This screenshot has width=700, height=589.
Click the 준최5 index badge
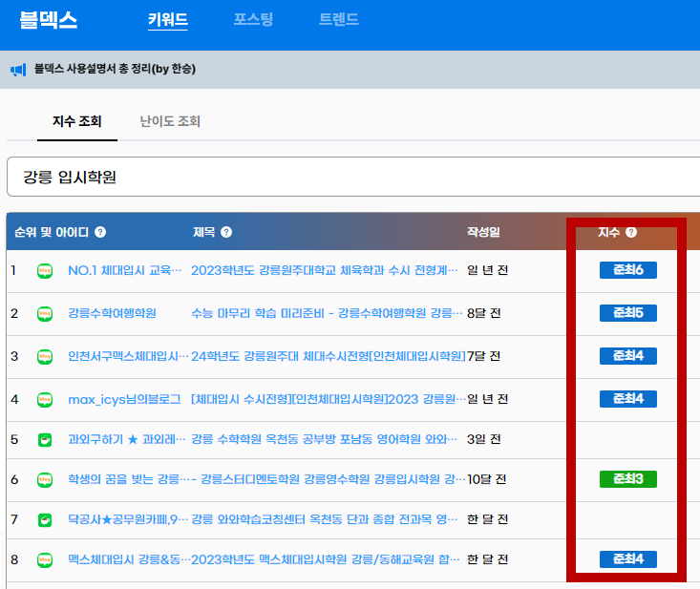tap(628, 313)
